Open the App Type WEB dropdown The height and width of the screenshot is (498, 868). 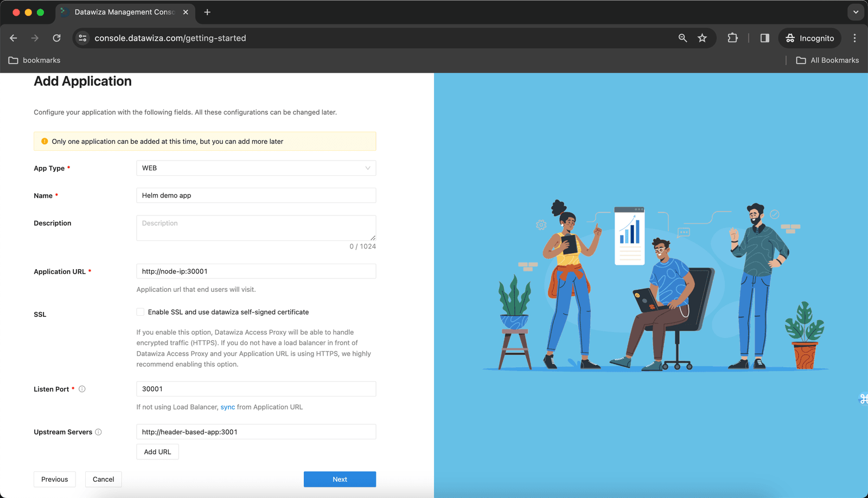(x=256, y=168)
